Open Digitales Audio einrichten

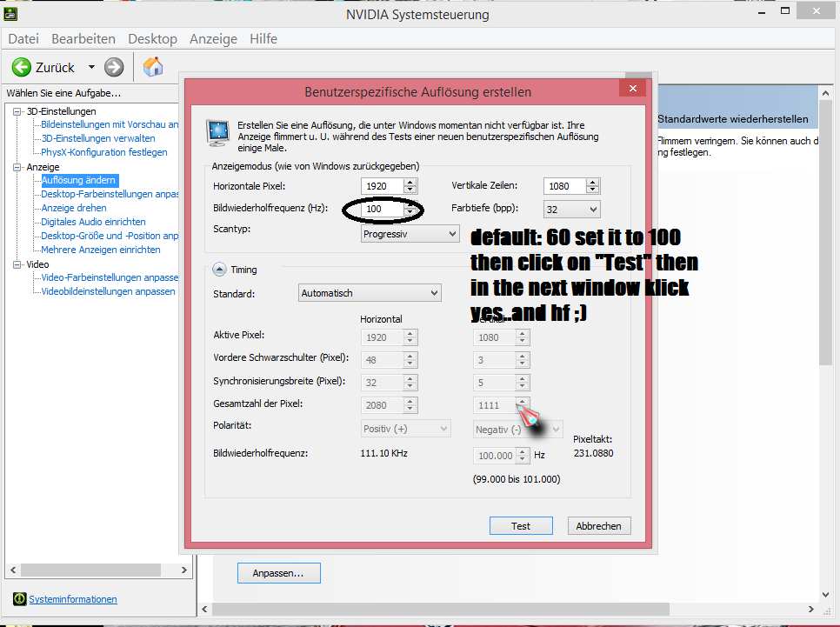click(x=93, y=222)
